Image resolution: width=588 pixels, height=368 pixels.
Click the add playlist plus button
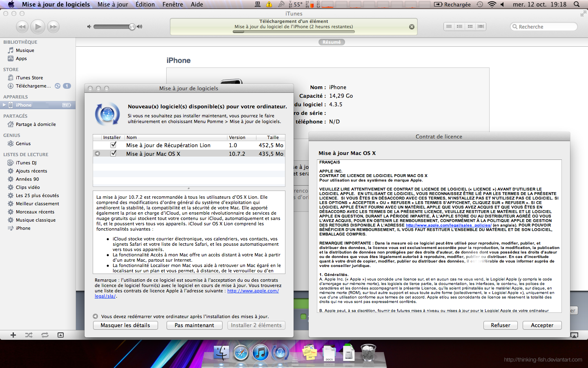point(13,335)
